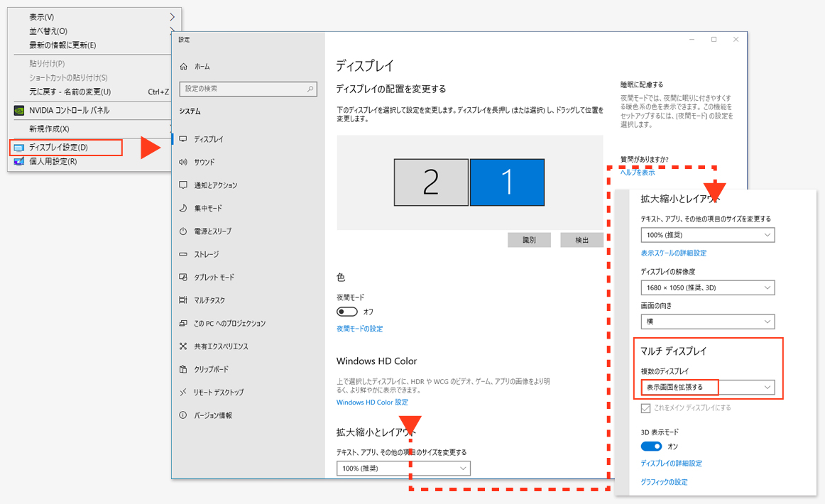Open Windows HD Color 設定 link
This screenshot has height=504, width=825.
(x=373, y=402)
